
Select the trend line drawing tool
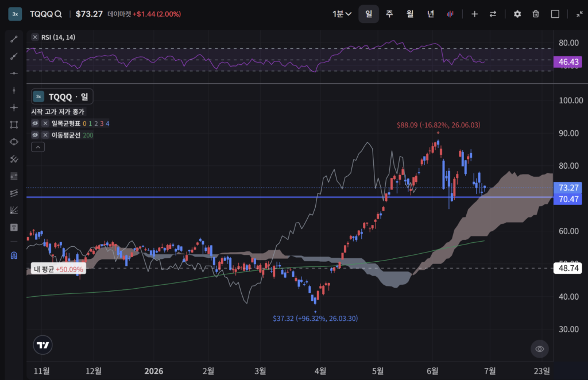[14, 39]
